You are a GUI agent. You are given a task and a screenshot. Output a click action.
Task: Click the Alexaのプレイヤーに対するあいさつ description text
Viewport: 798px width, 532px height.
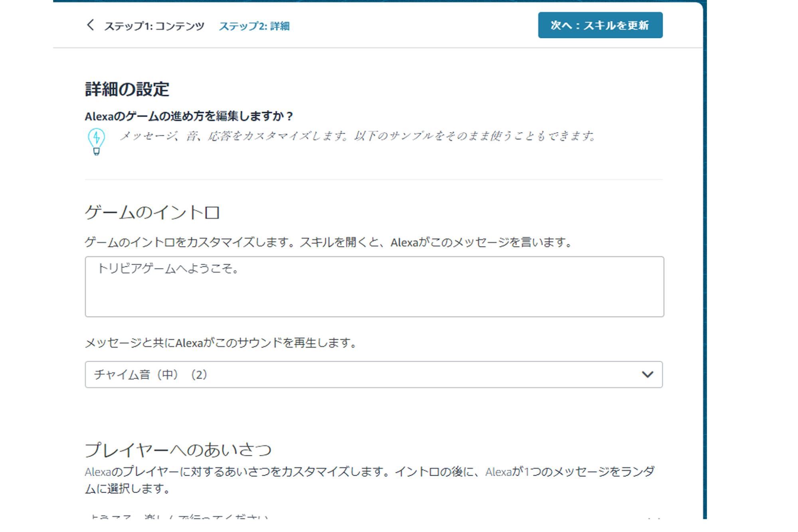click(370, 480)
